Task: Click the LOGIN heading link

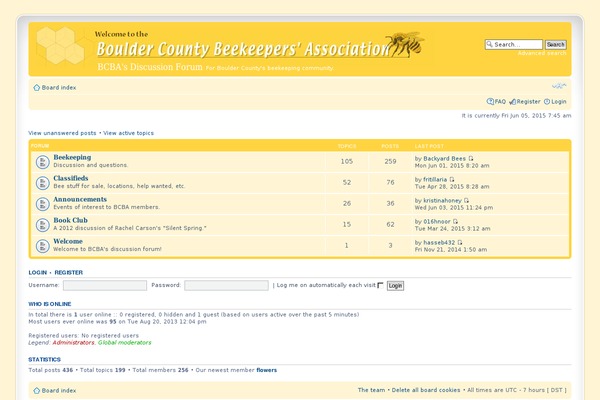Action: [x=38, y=273]
